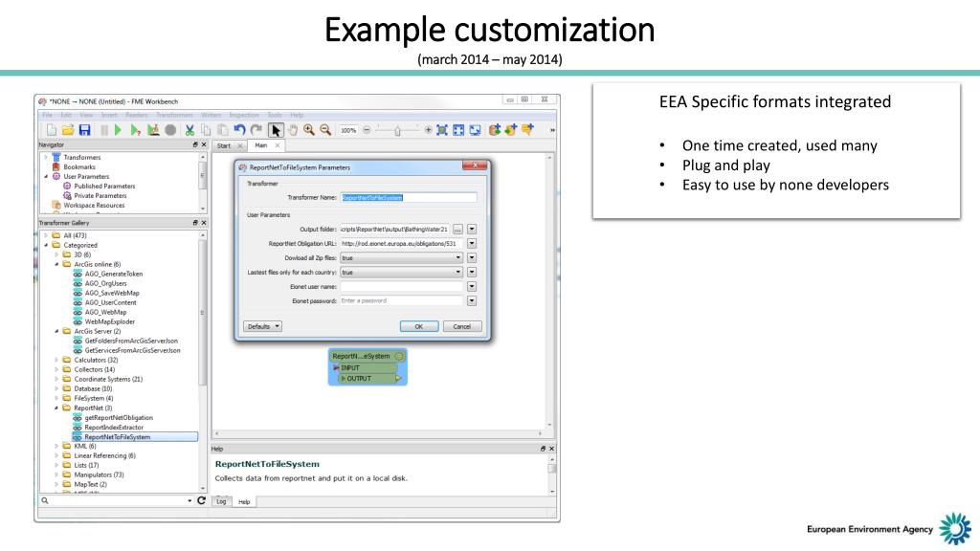This screenshot has width=980, height=551.
Task: Collapse the User Parameters node
Action: 46,177
